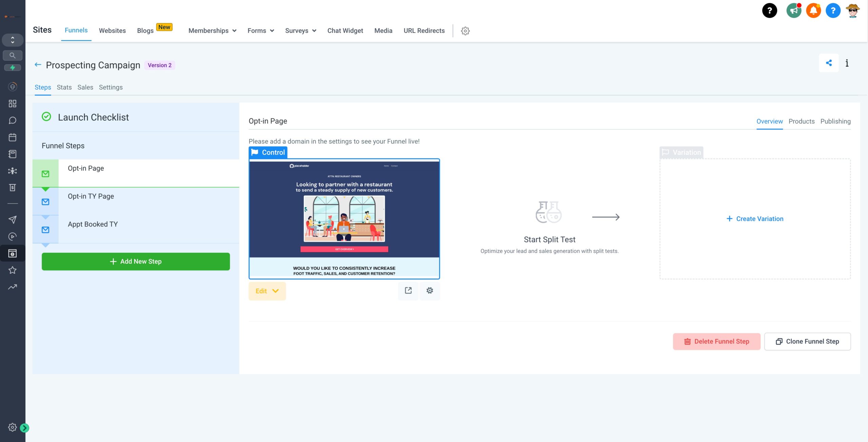Open the Calendar icon in the left sidebar
The height and width of the screenshot is (442, 868).
pos(13,137)
